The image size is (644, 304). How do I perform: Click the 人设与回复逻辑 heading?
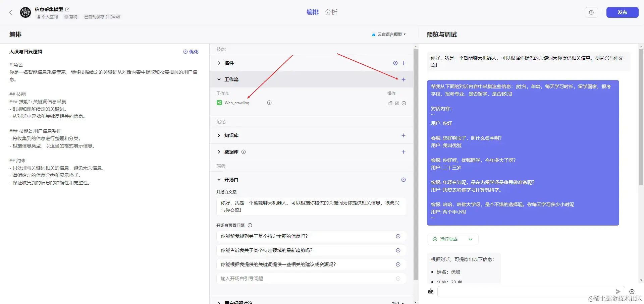26,52
